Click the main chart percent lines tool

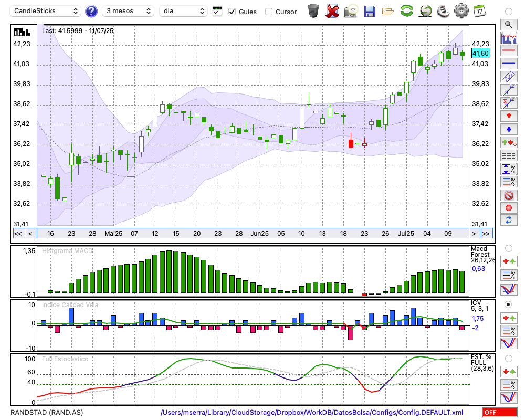click(x=509, y=182)
